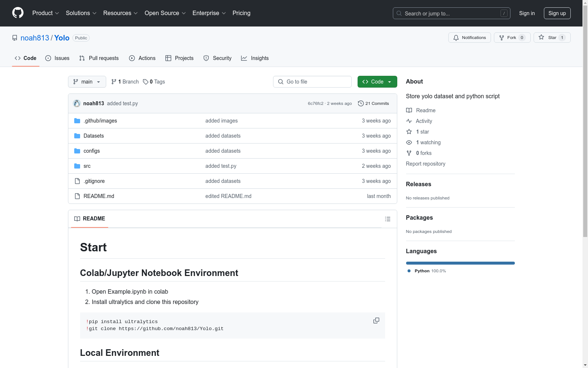Expand the Product menu
This screenshot has width=588, height=368.
point(46,13)
